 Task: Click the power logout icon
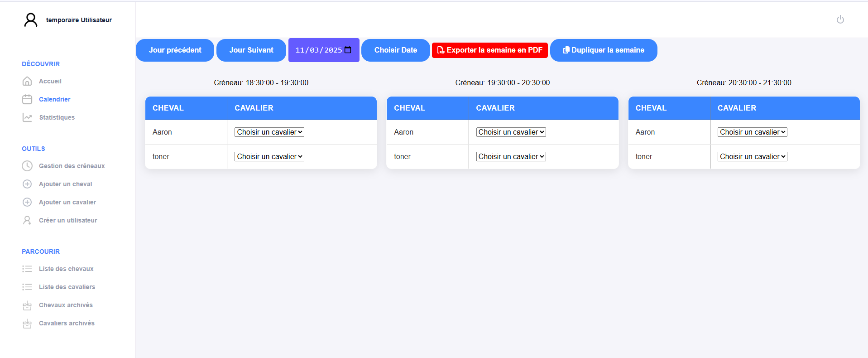pyautogui.click(x=840, y=19)
